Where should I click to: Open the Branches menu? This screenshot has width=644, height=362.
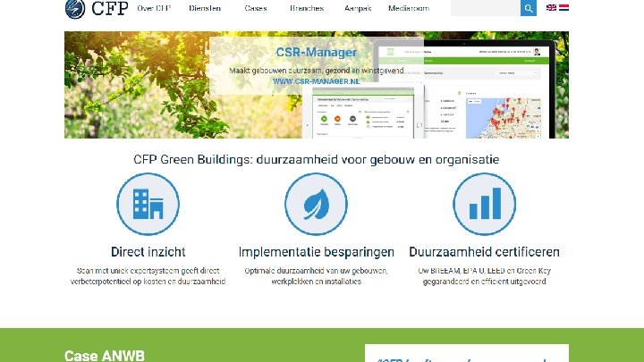tap(307, 8)
